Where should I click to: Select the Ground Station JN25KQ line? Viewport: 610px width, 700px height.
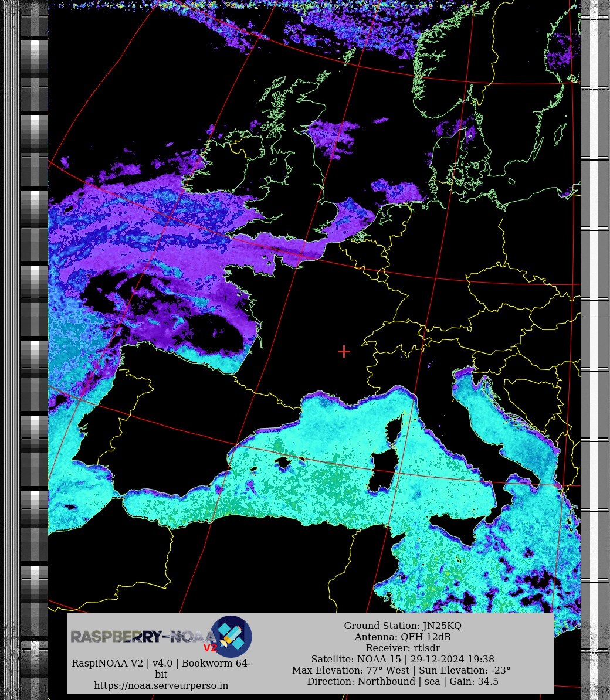[402, 626]
